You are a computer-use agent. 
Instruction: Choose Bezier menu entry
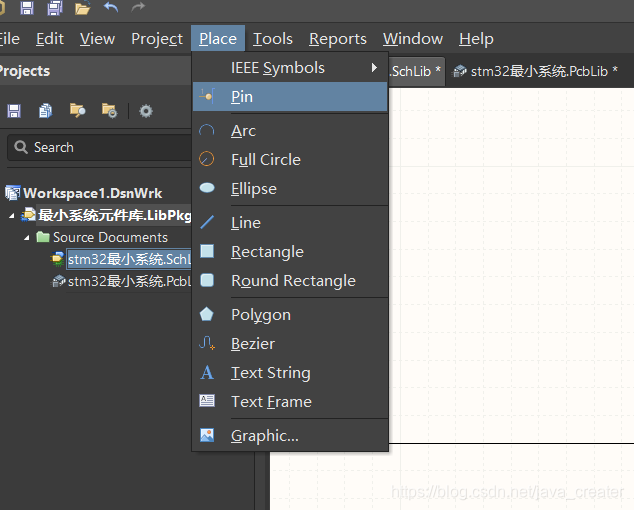[x=290, y=344]
